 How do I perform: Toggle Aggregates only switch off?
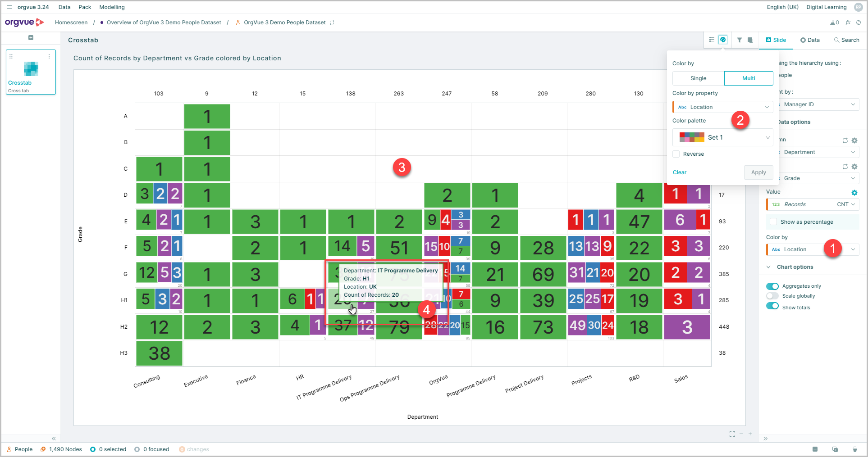pyautogui.click(x=772, y=286)
